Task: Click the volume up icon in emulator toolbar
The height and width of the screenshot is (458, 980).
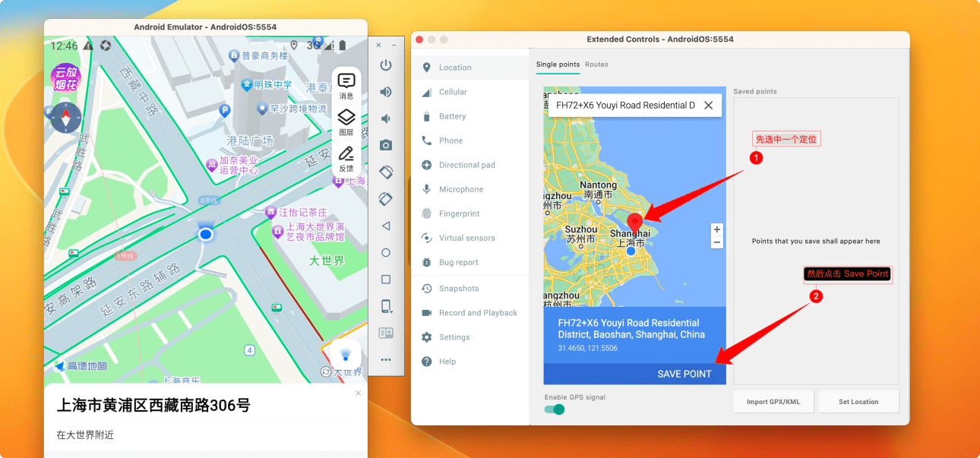Action: pyautogui.click(x=386, y=92)
